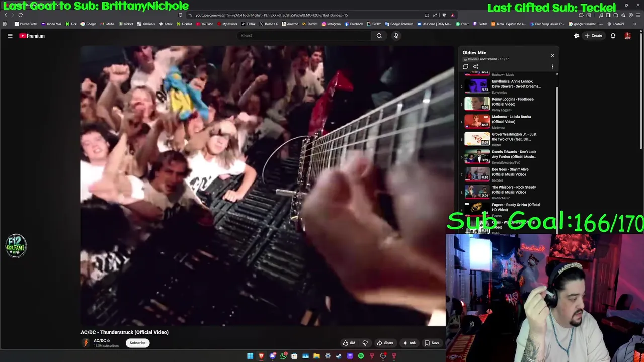The height and width of the screenshot is (362, 644).
Task: Bookmark this page icon in address bar
Action: [x=181, y=15]
